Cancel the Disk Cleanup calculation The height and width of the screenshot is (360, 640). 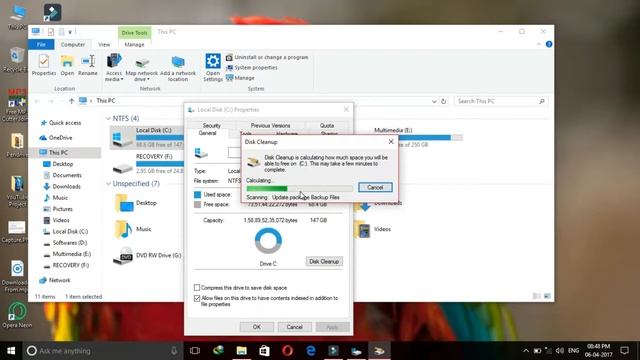point(375,187)
